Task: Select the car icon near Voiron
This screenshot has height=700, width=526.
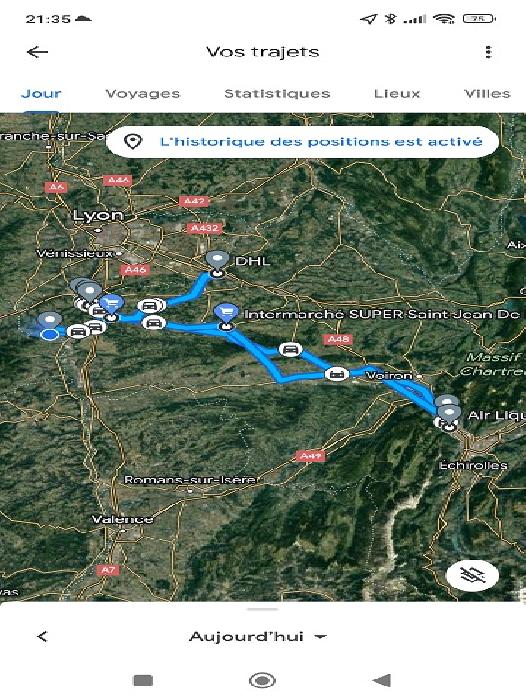Action: click(337, 374)
